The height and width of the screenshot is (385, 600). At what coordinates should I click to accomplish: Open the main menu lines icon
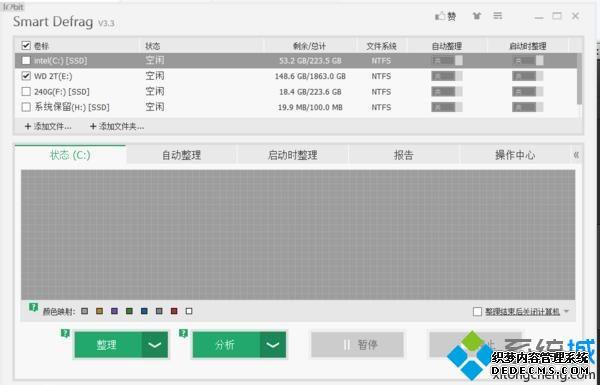(497, 16)
